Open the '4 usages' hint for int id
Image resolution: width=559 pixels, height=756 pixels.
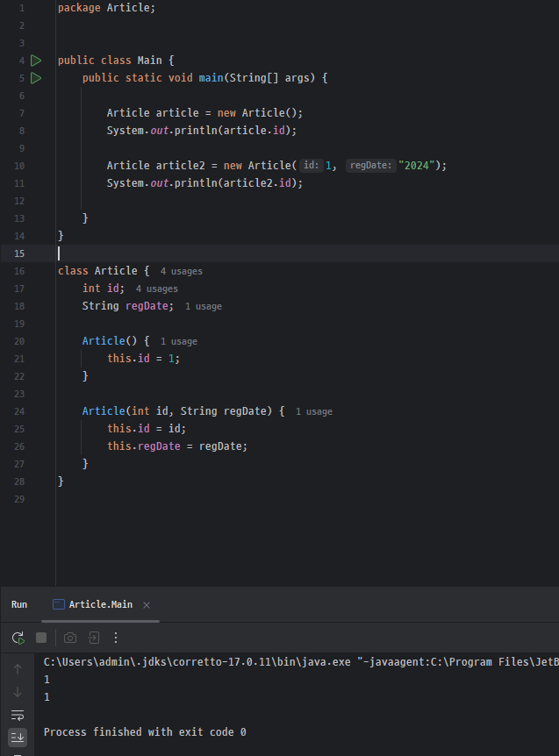coord(157,289)
